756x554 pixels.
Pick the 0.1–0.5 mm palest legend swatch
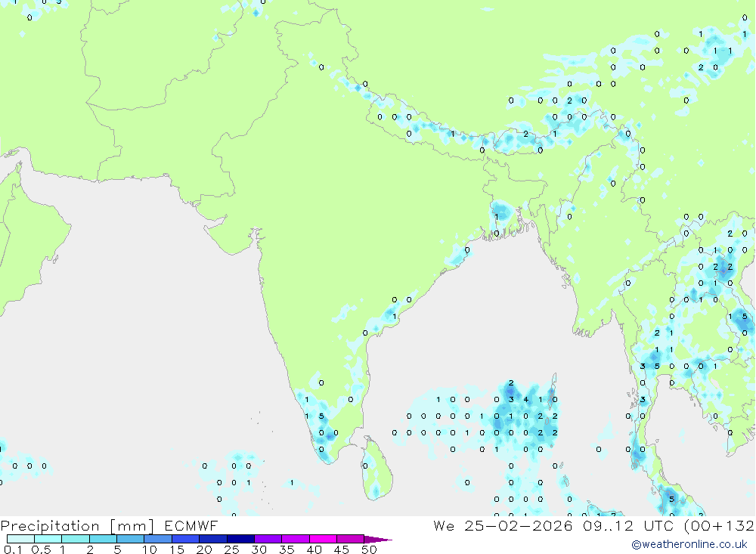click(20, 539)
